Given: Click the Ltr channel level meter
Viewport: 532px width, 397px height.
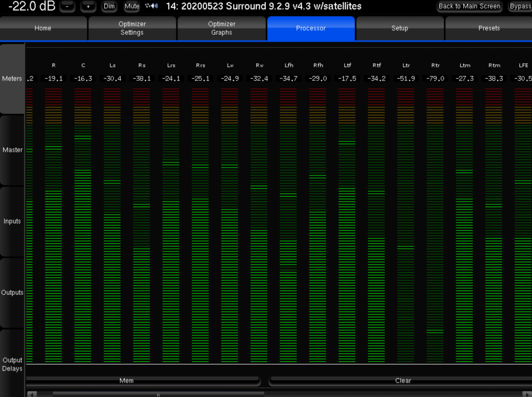Looking at the screenshot, I should [x=406, y=225].
